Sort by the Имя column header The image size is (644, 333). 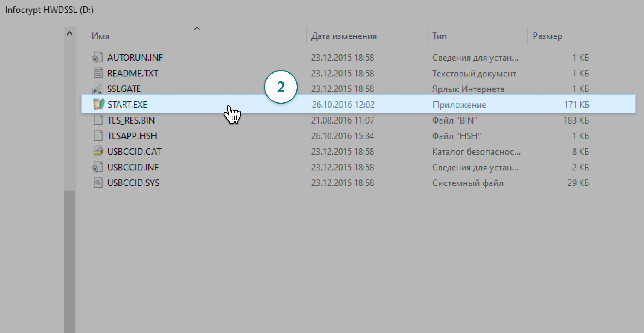pyautogui.click(x=100, y=36)
